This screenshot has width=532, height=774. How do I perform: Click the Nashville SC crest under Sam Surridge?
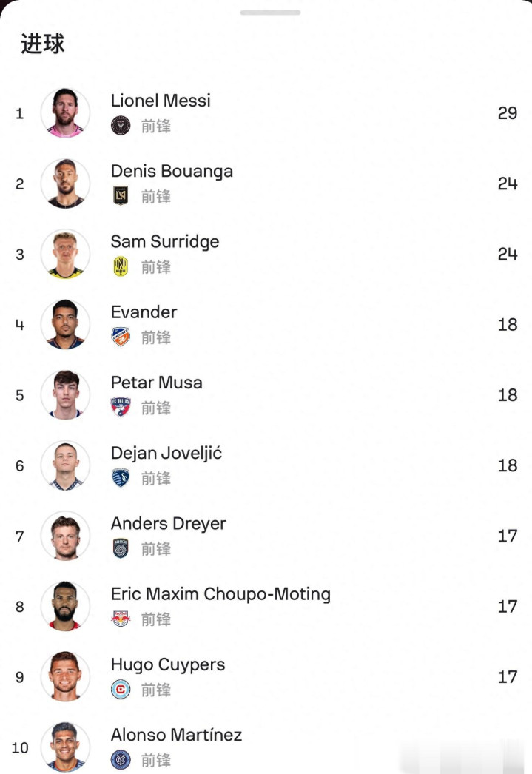coord(120,266)
